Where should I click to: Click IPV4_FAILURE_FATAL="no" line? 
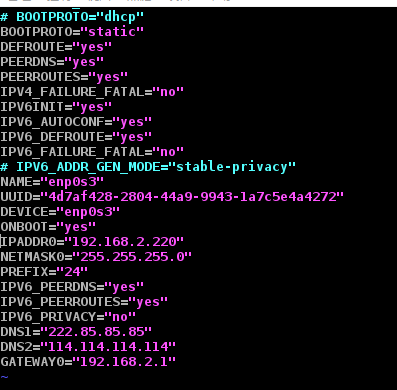click(92, 92)
